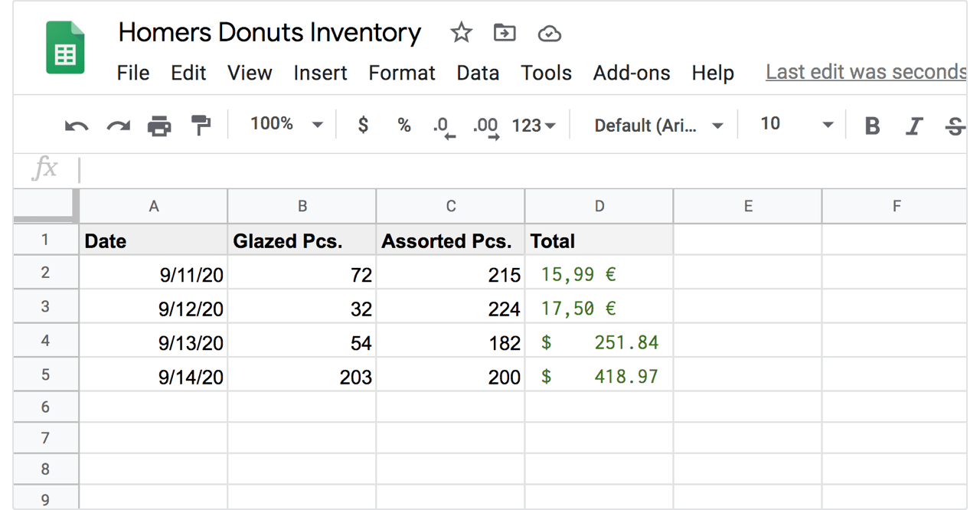Open the Default (Arial) font dropdown

pyautogui.click(x=658, y=126)
